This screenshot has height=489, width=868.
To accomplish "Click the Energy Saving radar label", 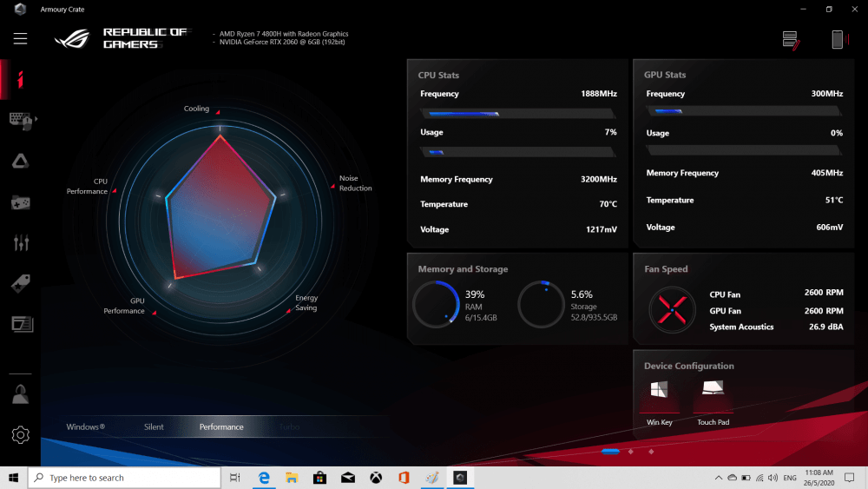I will pos(306,303).
